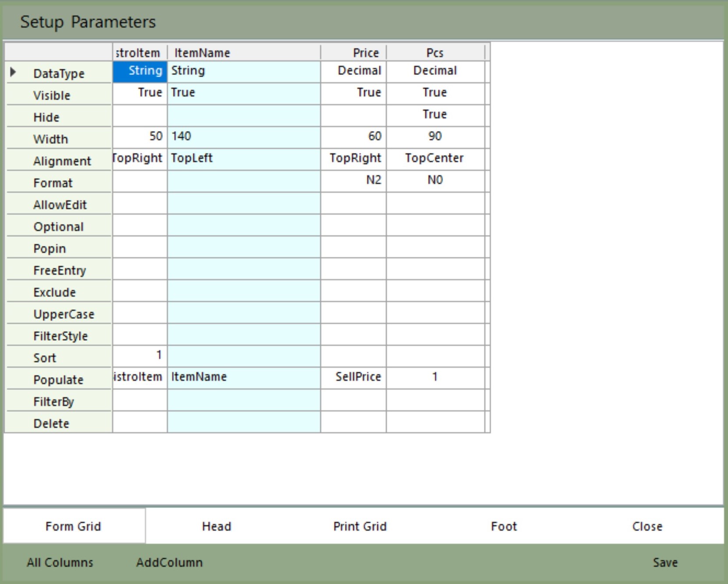The image size is (728, 584).
Task: Click the DataType row selector arrow
Action: tap(13, 72)
